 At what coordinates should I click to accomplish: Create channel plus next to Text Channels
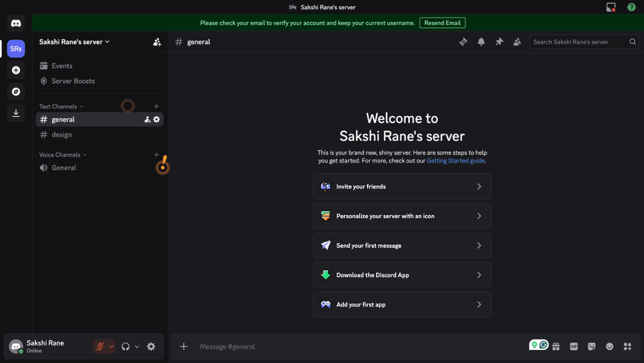156,106
